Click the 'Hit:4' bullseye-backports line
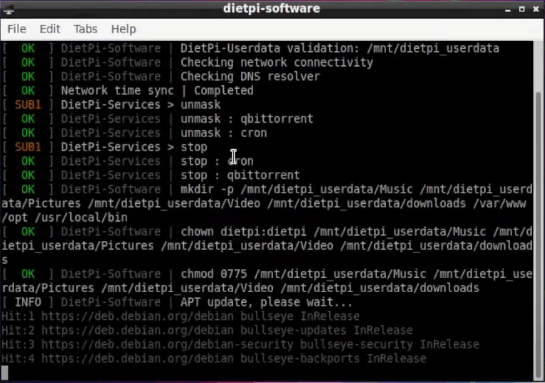 [214, 359]
